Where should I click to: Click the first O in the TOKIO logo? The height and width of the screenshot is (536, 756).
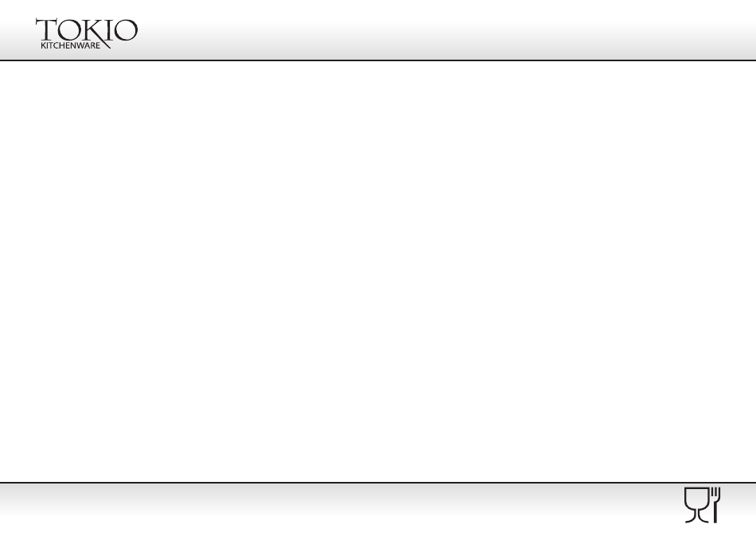tap(71, 31)
